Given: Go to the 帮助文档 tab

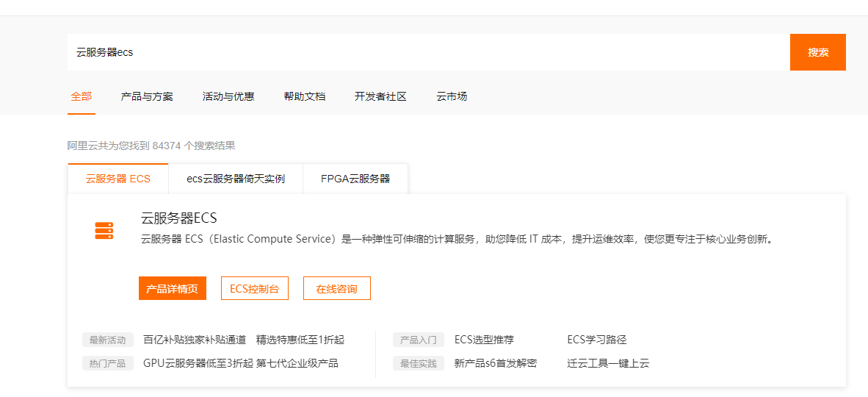Looking at the screenshot, I should pyautogui.click(x=305, y=96).
